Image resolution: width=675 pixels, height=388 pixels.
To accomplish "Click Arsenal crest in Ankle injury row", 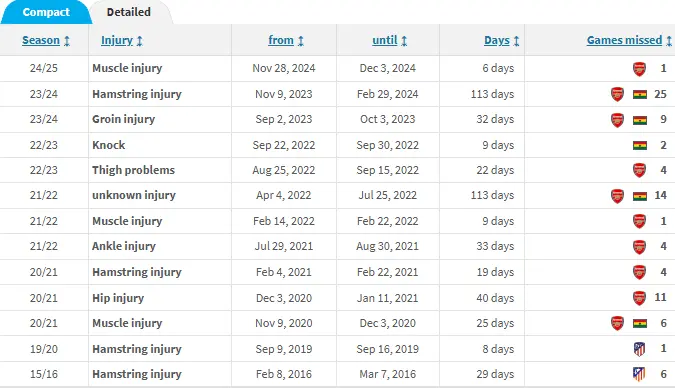I will click(639, 247).
